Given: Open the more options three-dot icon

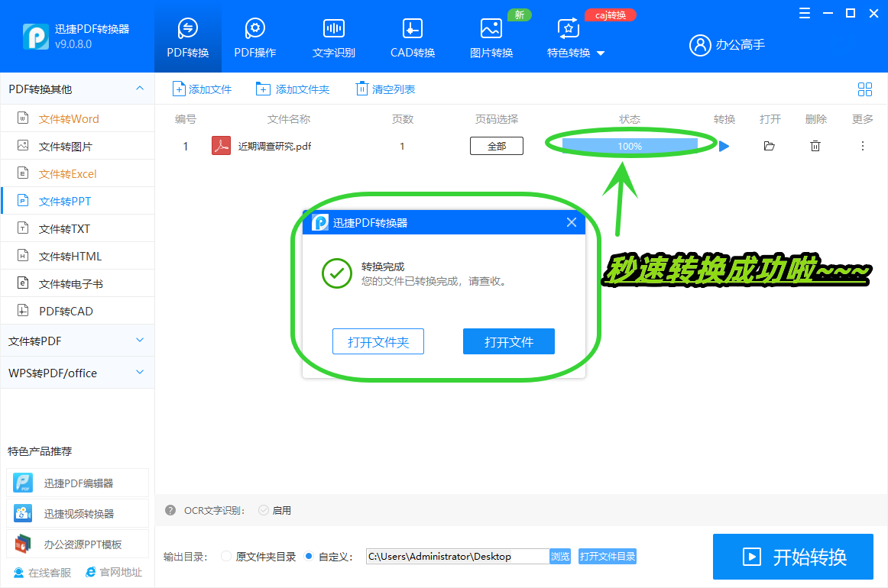Looking at the screenshot, I should (863, 146).
